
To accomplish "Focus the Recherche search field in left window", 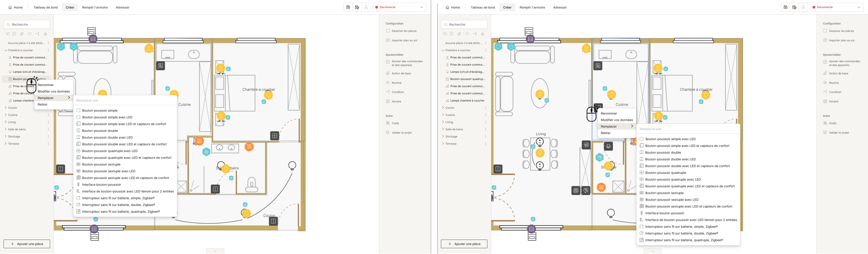I will point(27,24).
